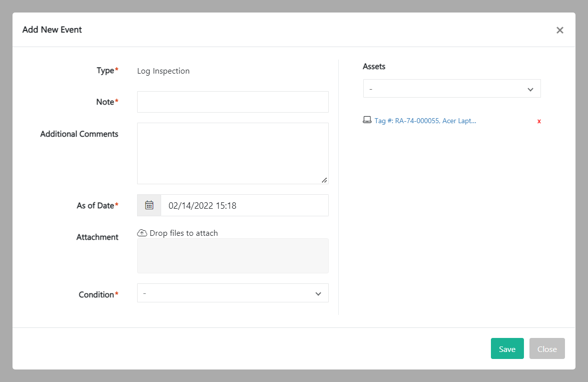Save the new event
This screenshot has width=588, height=382.
click(507, 348)
